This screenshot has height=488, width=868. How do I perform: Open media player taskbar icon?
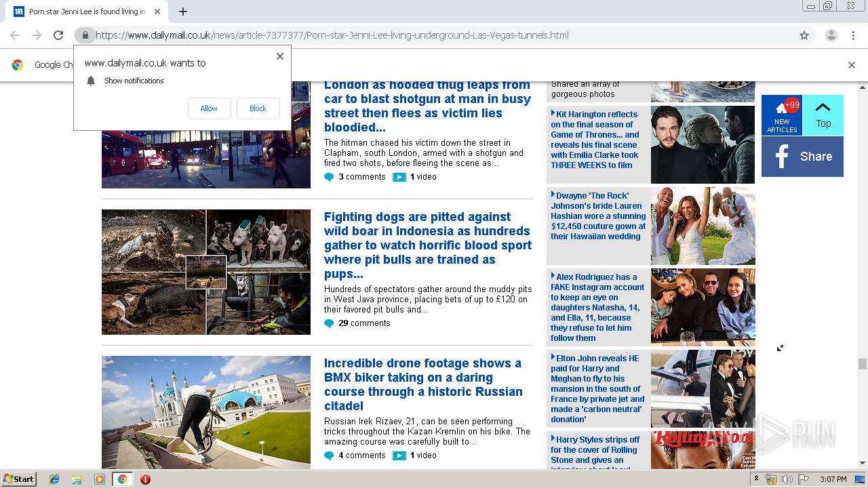pyautogui.click(x=100, y=479)
